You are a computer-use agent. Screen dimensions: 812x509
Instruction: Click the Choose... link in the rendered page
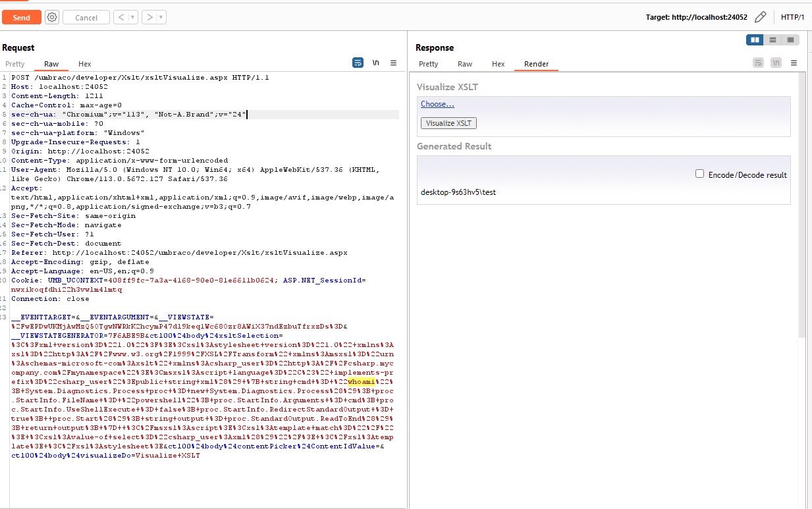(437, 104)
